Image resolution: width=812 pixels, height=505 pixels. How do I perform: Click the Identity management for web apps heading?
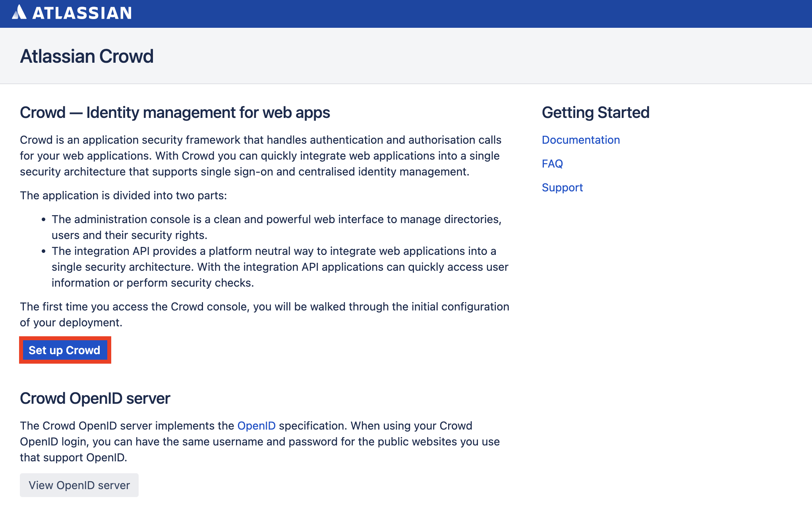click(x=175, y=112)
